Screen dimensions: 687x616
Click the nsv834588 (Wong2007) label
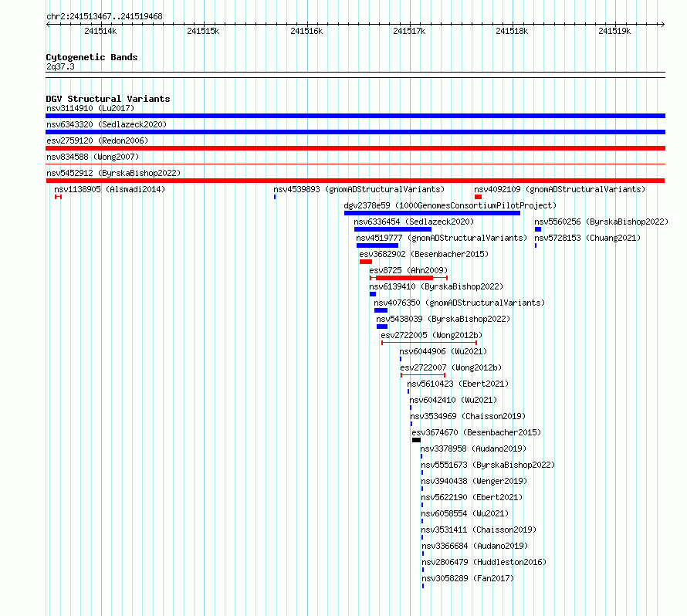93,157
